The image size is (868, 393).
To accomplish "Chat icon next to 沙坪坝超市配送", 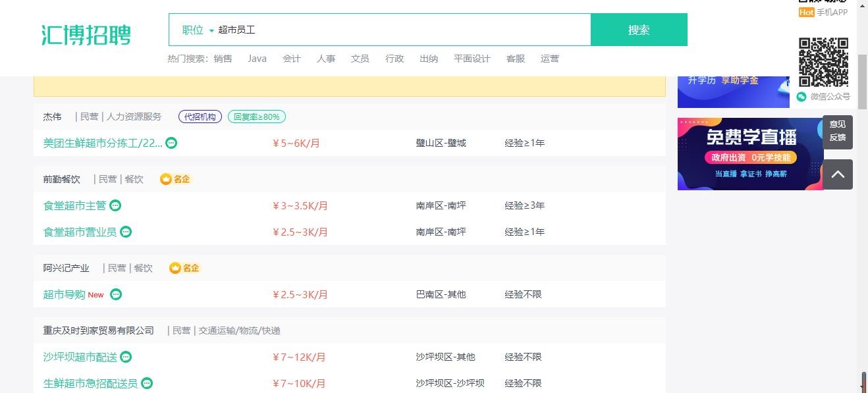I will [x=126, y=357].
